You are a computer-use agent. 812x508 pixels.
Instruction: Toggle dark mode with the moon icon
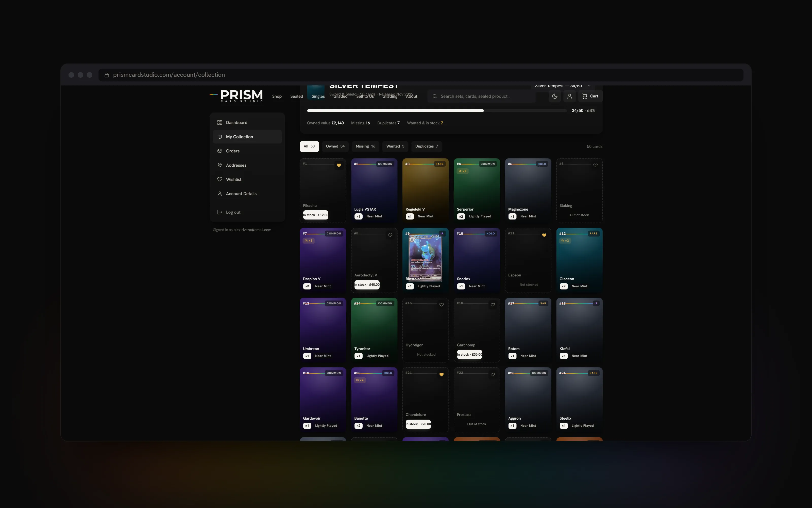tap(555, 96)
